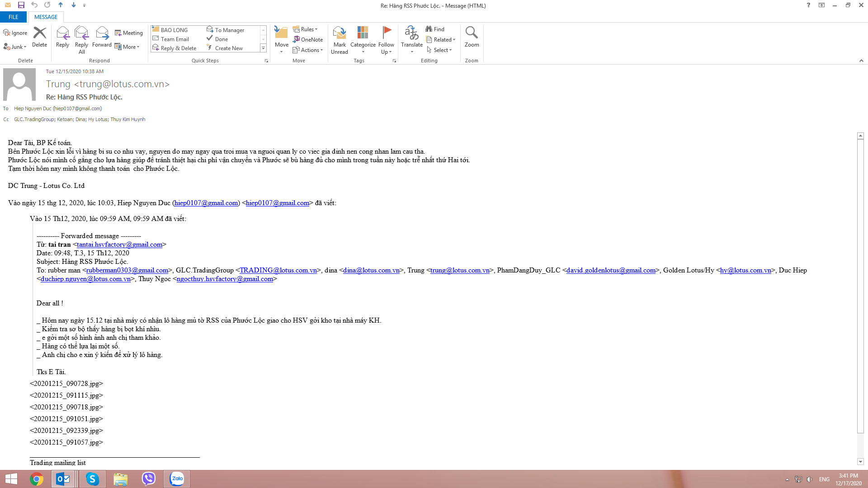Viewport: 868px width, 488px height.
Task: Create New quick step
Action: point(225,48)
